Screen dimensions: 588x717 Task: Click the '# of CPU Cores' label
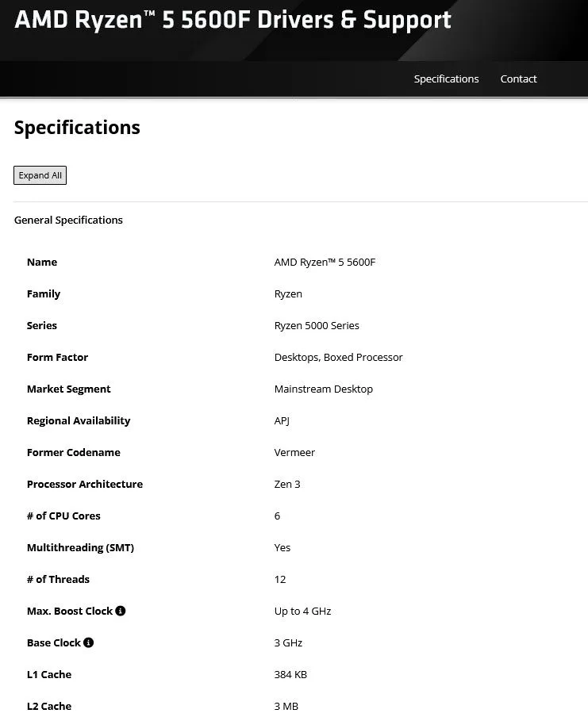pos(63,516)
